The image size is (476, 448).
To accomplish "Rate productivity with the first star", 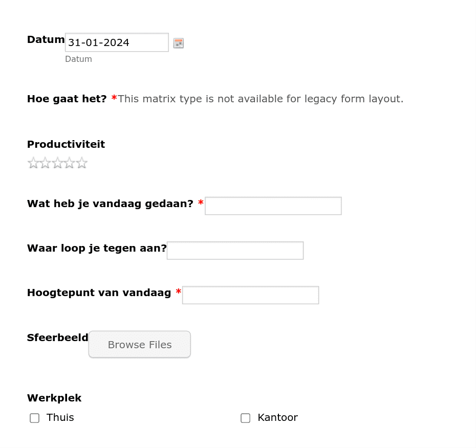I will coord(33,163).
